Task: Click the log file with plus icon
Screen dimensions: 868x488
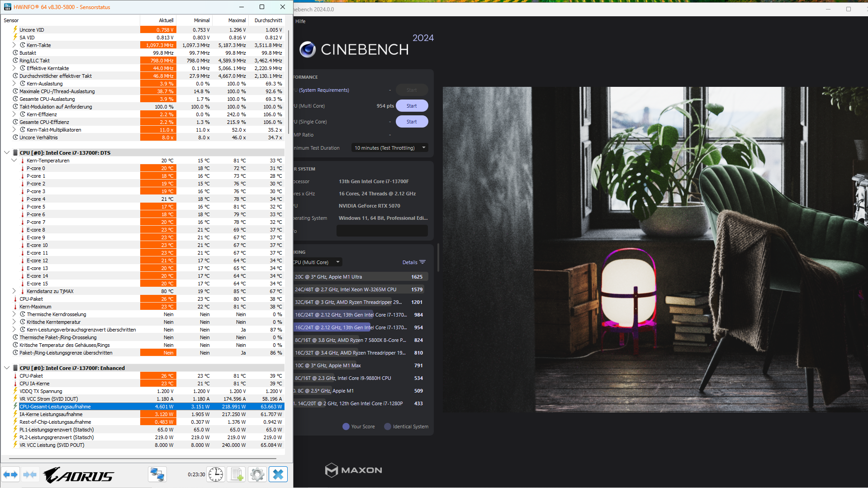Action: (237, 474)
